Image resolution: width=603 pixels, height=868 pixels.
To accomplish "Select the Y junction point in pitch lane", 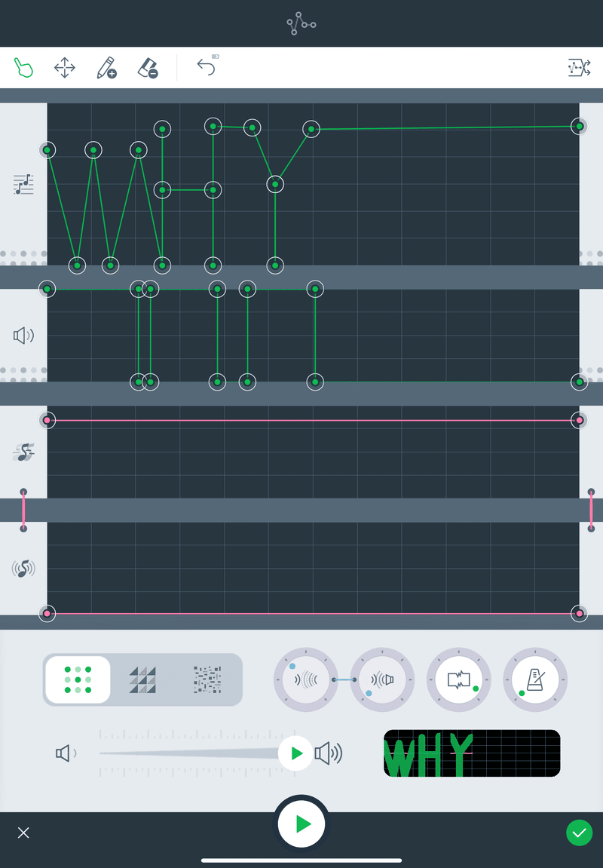I will 275,184.
